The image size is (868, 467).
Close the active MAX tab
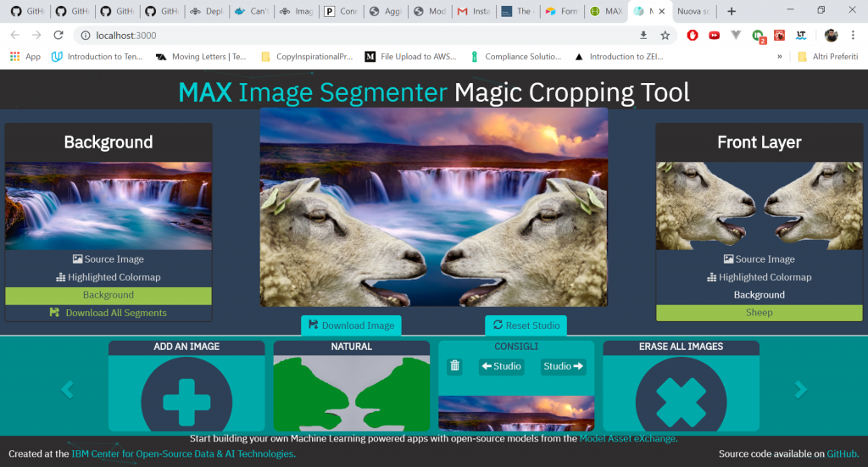click(x=661, y=11)
